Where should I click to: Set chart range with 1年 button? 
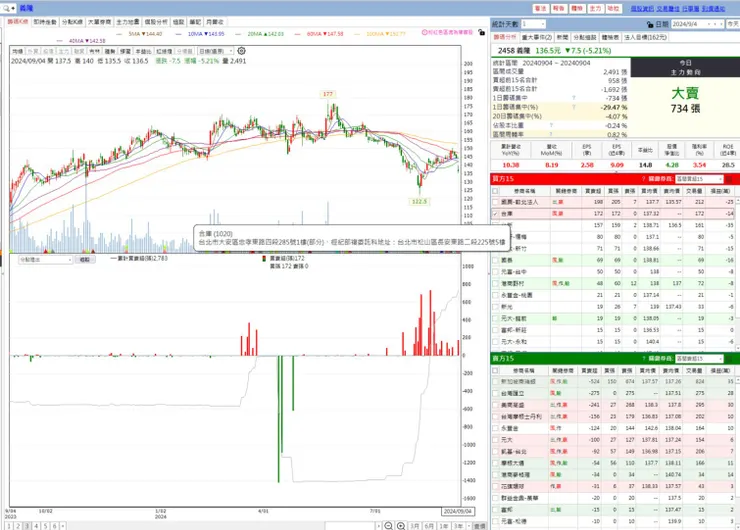click(444, 526)
